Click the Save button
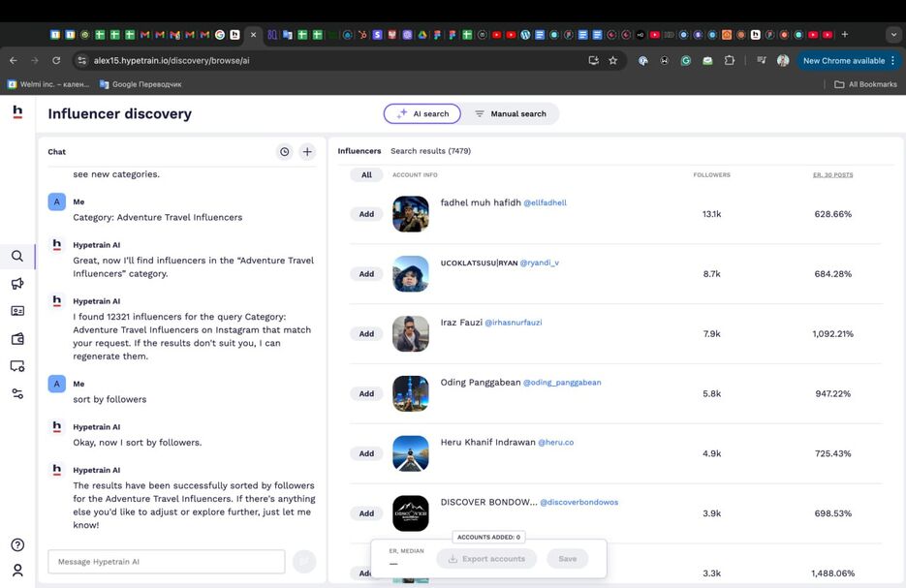Image resolution: width=906 pixels, height=588 pixels. (568, 559)
